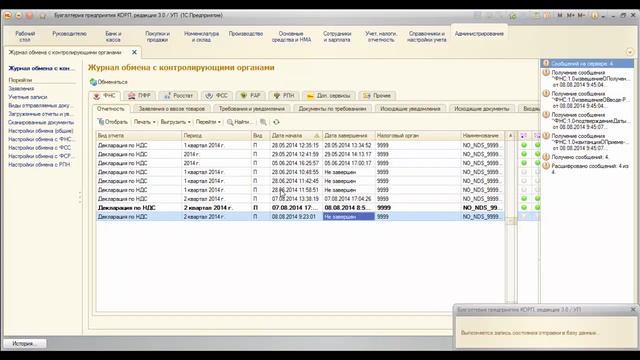Click the Найти search button

pos(239,122)
